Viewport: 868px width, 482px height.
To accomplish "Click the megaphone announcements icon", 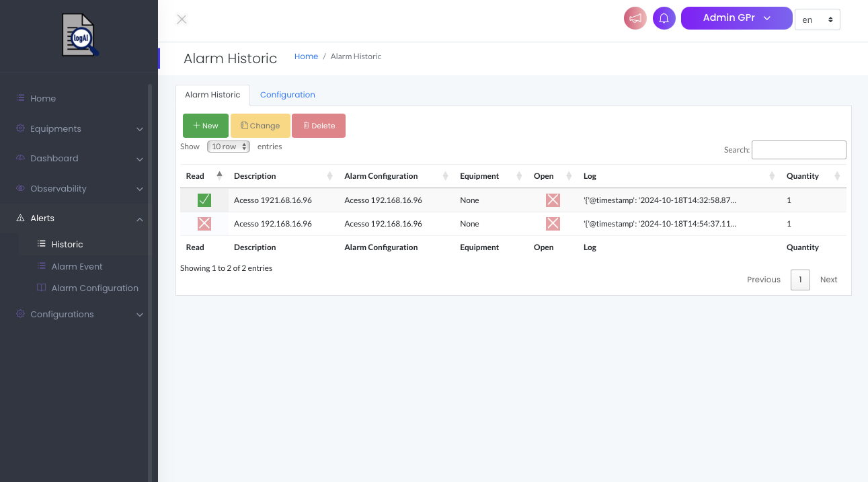I will click(635, 19).
